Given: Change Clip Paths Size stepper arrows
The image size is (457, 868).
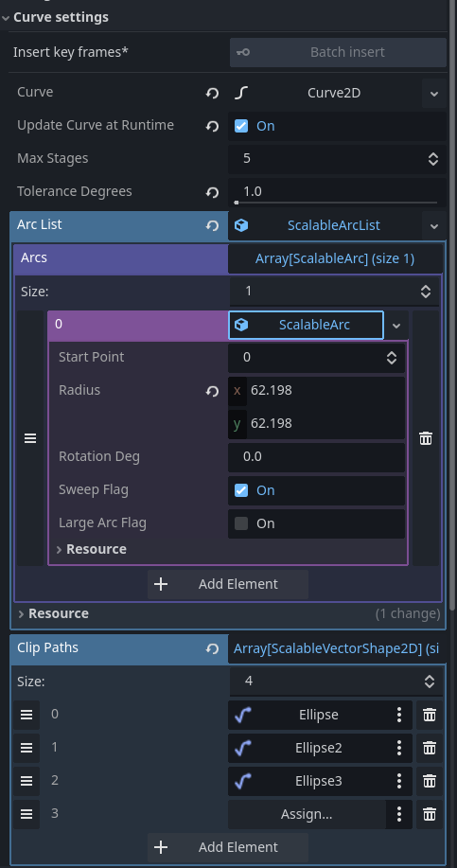Looking at the screenshot, I should pos(430,682).
